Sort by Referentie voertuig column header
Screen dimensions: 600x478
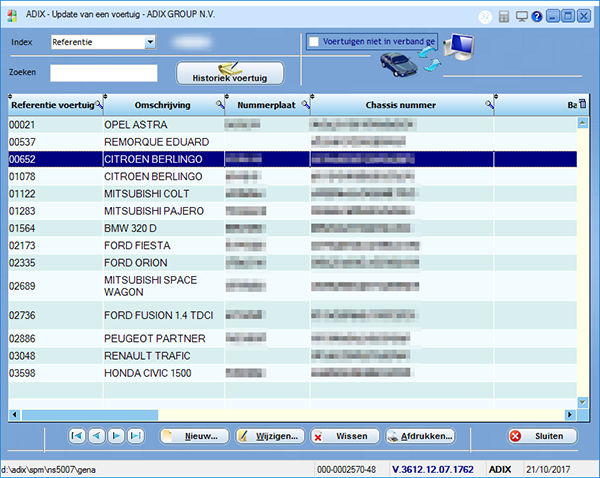[x=53, y=105]
